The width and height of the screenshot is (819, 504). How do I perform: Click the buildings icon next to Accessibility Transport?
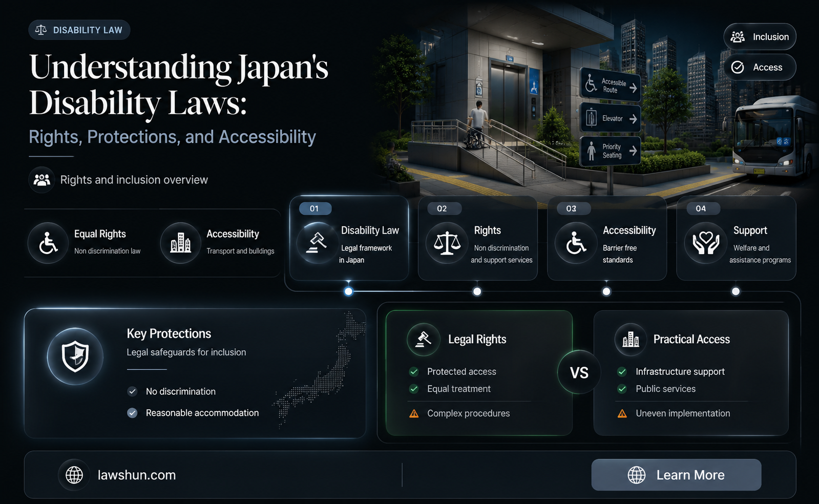coord(180,243)
